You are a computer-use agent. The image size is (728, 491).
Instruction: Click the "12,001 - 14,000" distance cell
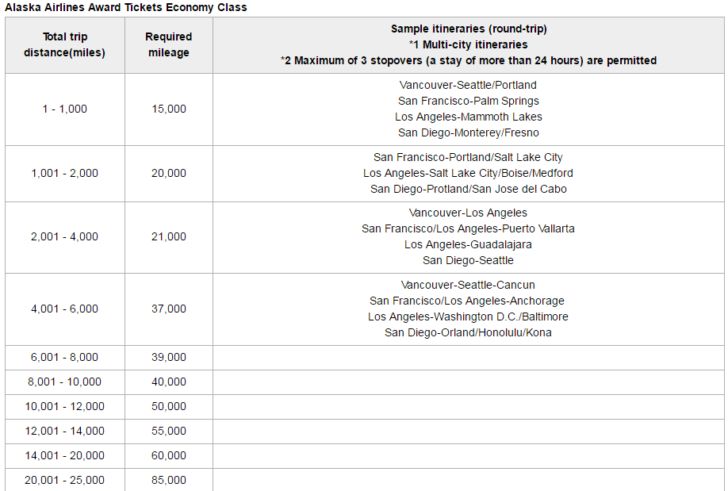[65, 432]
